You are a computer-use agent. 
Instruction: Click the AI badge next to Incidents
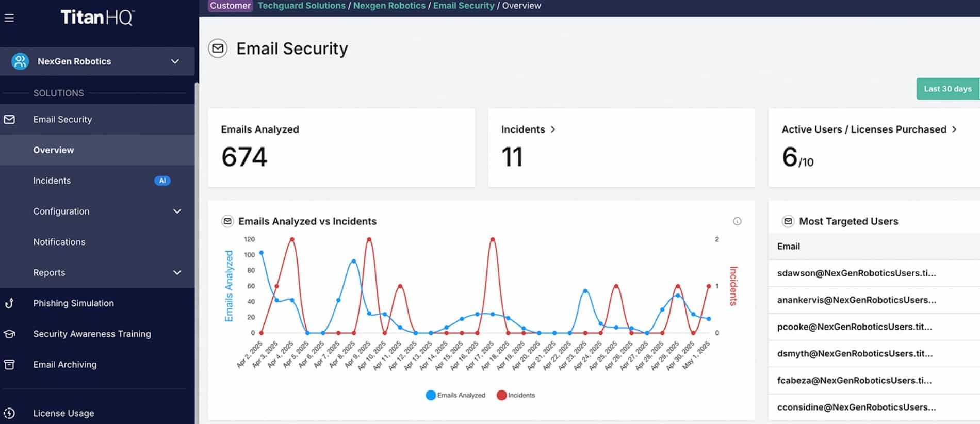point(162,181)
